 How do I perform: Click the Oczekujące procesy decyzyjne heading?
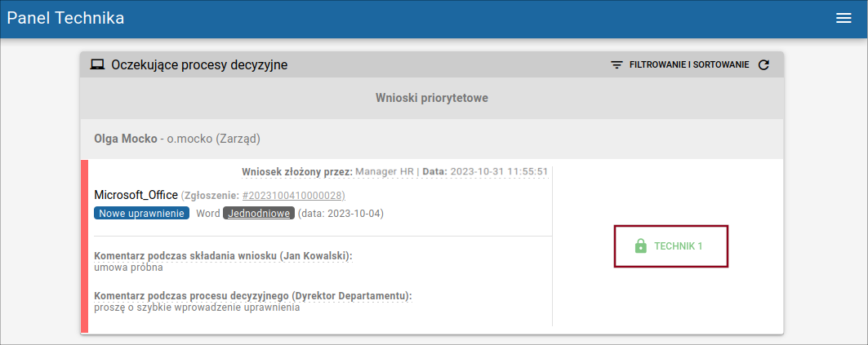(199, 64)
